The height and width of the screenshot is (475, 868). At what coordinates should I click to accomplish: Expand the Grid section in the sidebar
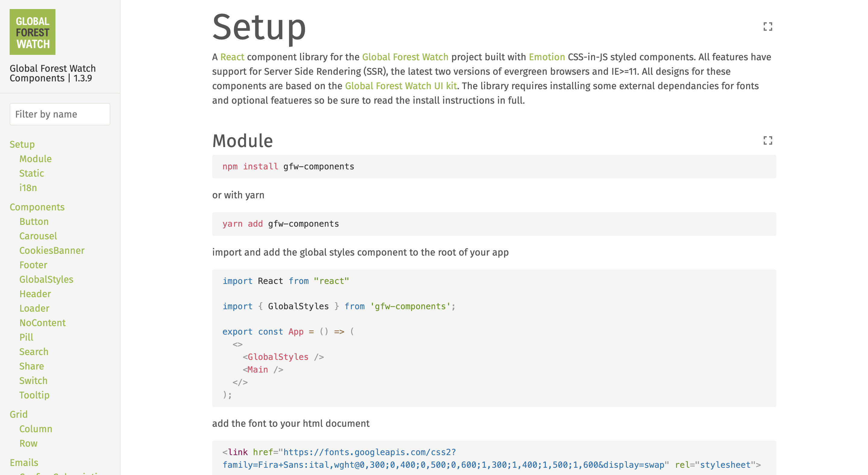coord(19,414)
